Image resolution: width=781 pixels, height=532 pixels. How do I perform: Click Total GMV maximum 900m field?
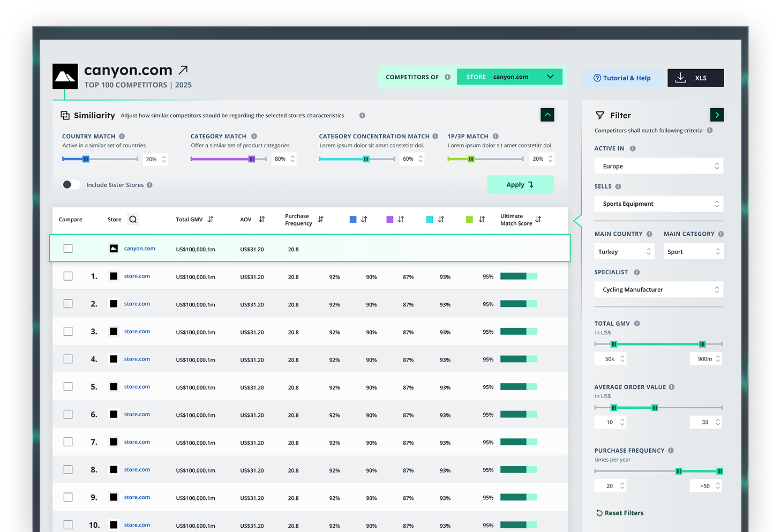(706, 359)
